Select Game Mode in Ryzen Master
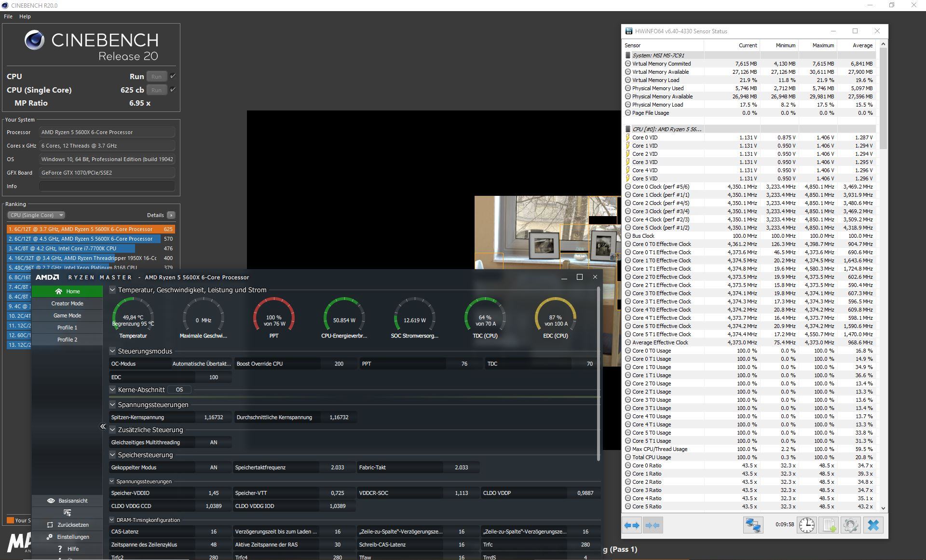Screen dimensions: 926x560 [x=67, y=315]
